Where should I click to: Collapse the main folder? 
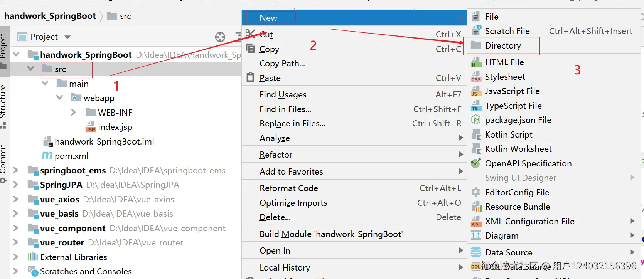(45, 83)
